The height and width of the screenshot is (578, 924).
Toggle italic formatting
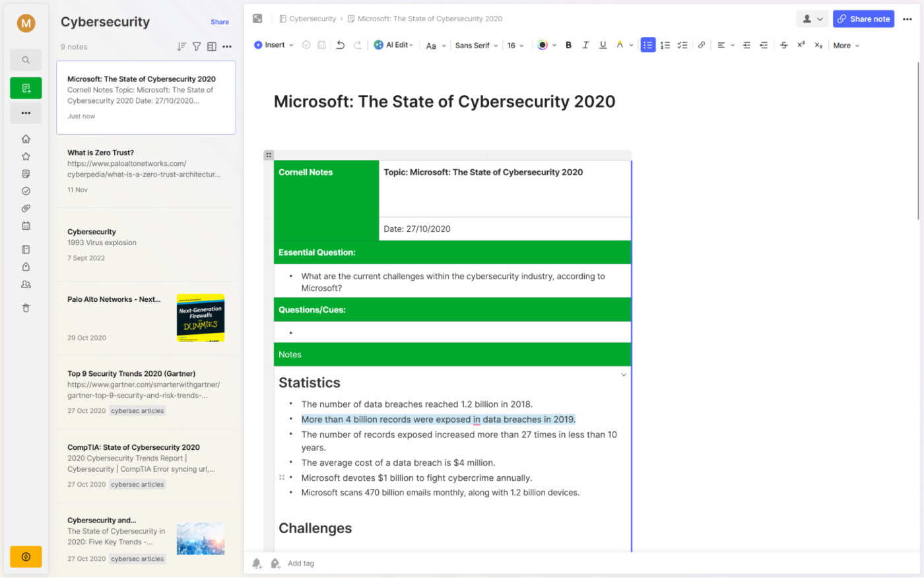585,45
